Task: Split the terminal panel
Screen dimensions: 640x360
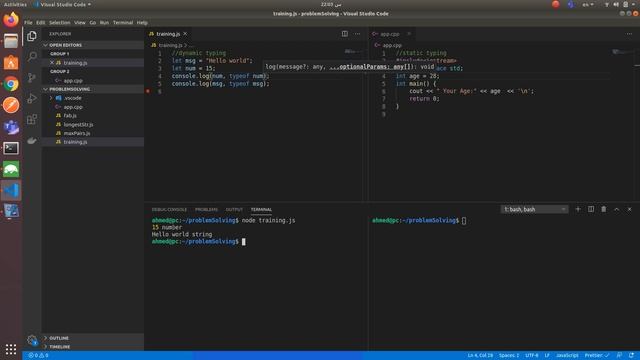Action: pyautogui.click(x=591, y=209)
